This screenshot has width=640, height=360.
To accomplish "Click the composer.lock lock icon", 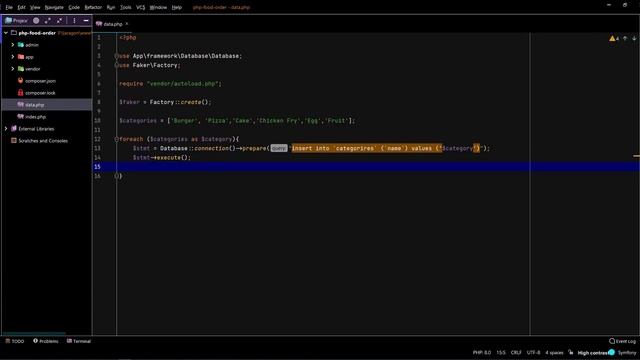I will [x=20, y=93].
